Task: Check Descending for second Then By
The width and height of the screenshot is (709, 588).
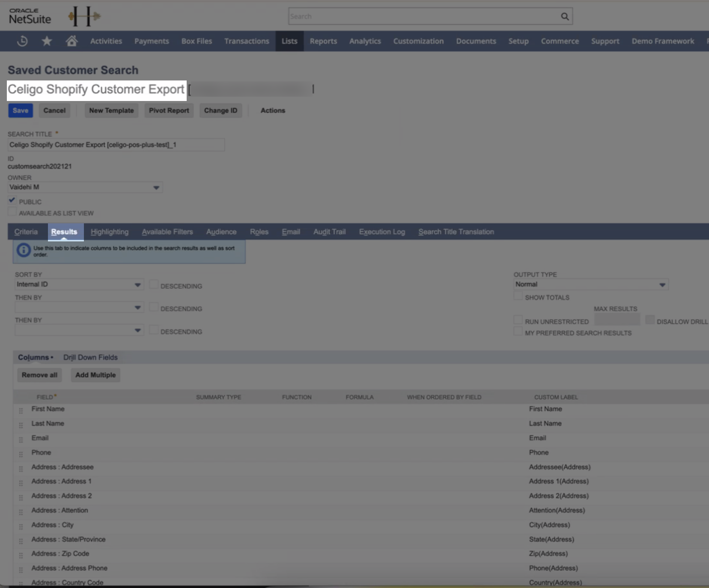Action: [x=154, y=330]
